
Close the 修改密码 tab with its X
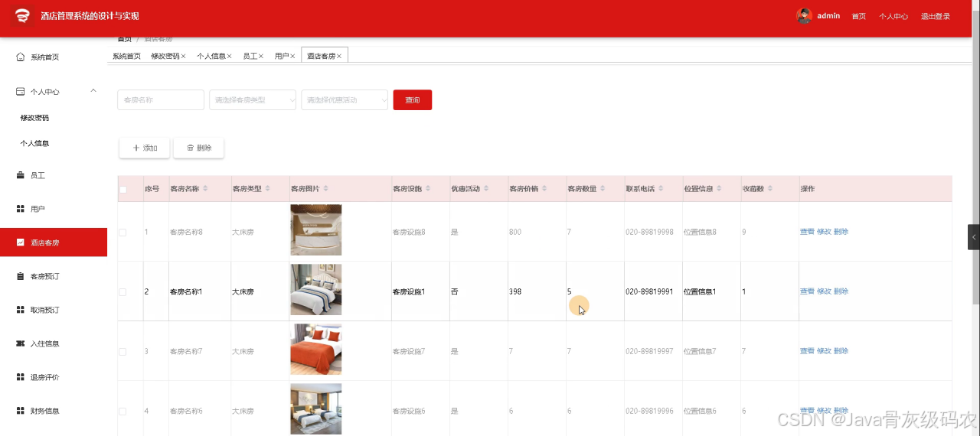[184, 56]
